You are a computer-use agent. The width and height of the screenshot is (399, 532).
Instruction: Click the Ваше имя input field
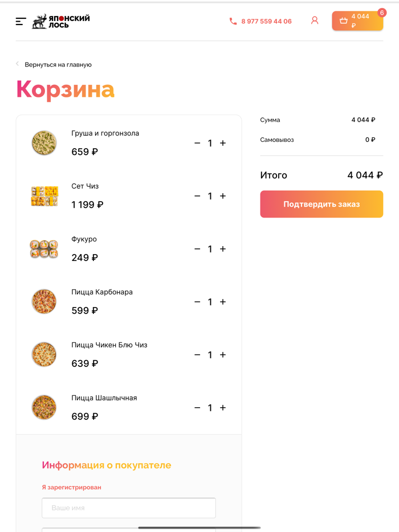point(128,508)
